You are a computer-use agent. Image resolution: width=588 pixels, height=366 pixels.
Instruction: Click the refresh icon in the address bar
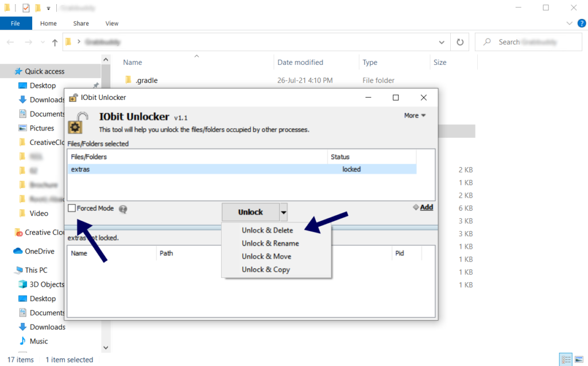click(460, 41)
